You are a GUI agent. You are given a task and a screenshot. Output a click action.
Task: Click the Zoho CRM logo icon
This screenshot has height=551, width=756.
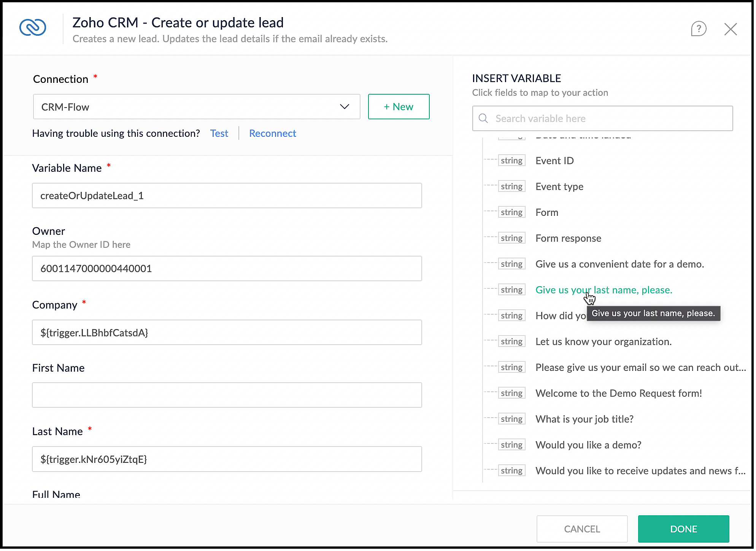(33, 28)
